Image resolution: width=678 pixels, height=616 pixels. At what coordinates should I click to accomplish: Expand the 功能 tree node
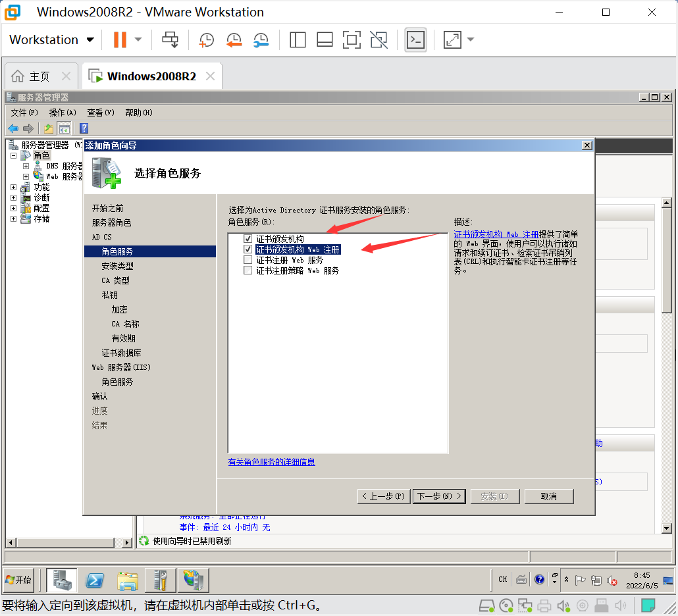point(13,187)
